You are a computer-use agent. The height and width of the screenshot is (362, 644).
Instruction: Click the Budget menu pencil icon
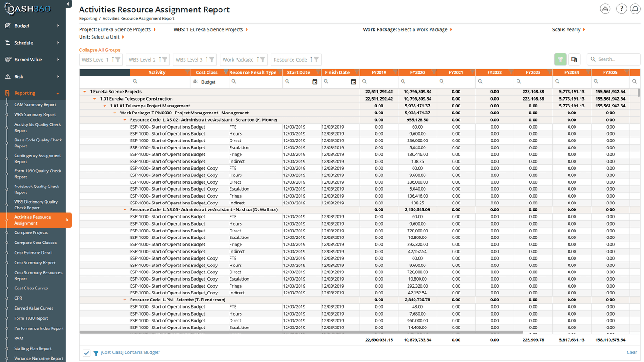(7, 26)
